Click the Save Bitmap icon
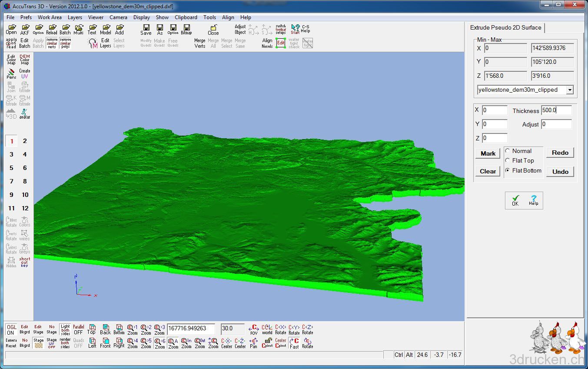The width and height of the screenshot is (588, 369). (x=186, y=29)
